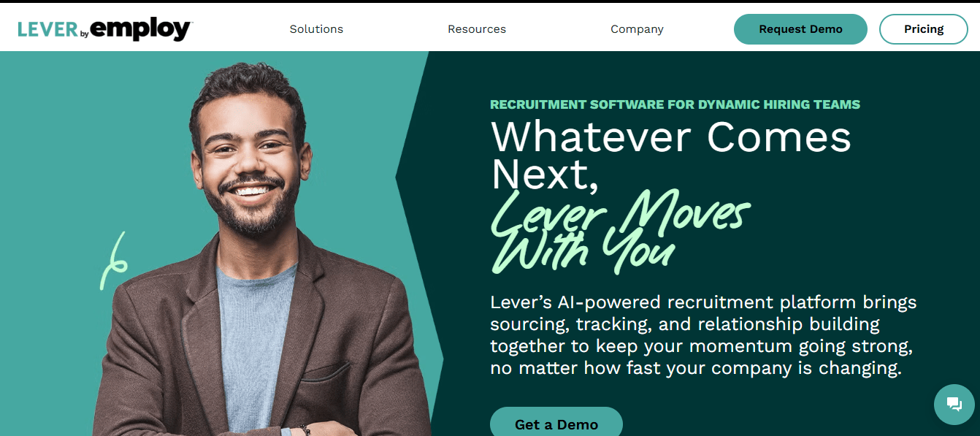Click the 'Lever Moves With You' script text

click(621, 230)
